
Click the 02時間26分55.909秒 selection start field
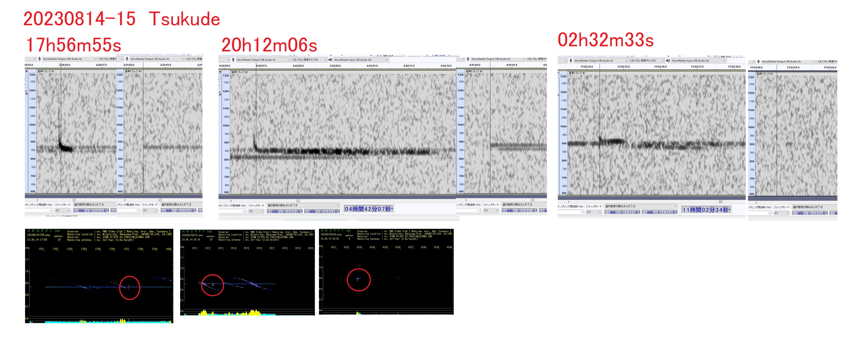pyautogui.click(x=91, y=211)
